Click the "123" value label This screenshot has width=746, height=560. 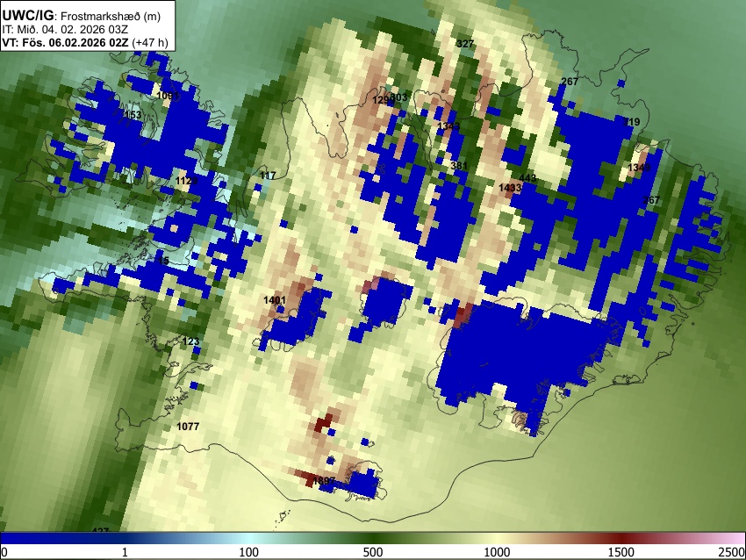[x=190, y=341]
